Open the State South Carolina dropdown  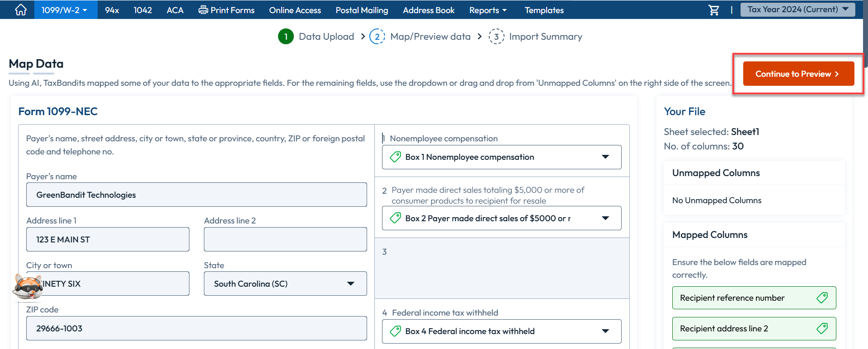tap(285, 284)
